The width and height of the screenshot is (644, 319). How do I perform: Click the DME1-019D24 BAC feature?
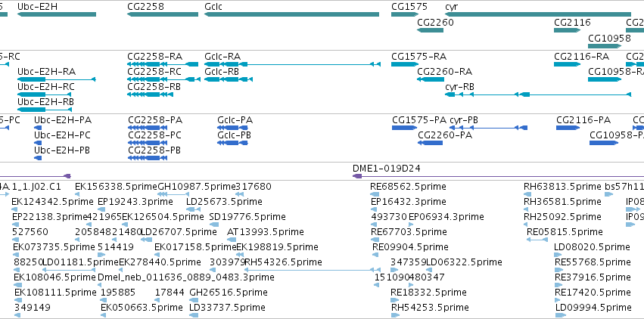click(498, 176)
